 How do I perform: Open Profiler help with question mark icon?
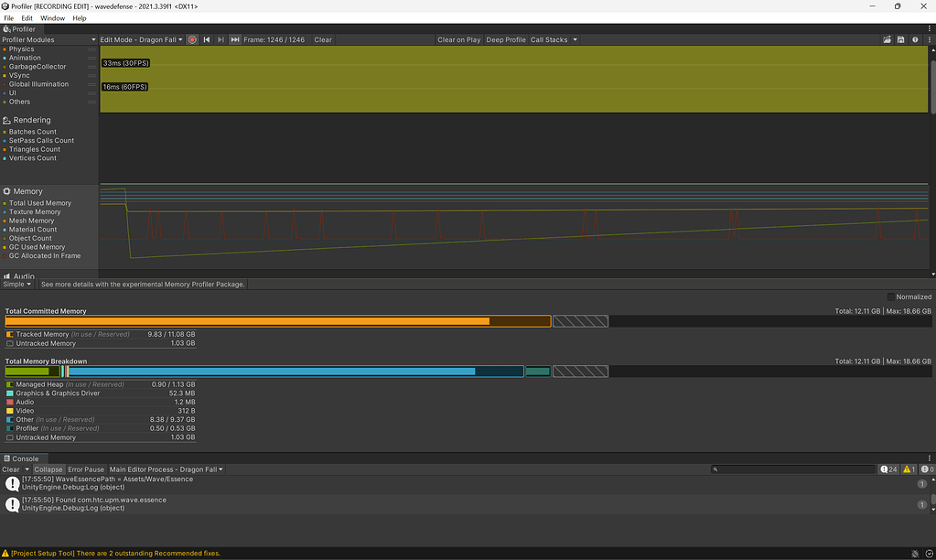(914, 39)
